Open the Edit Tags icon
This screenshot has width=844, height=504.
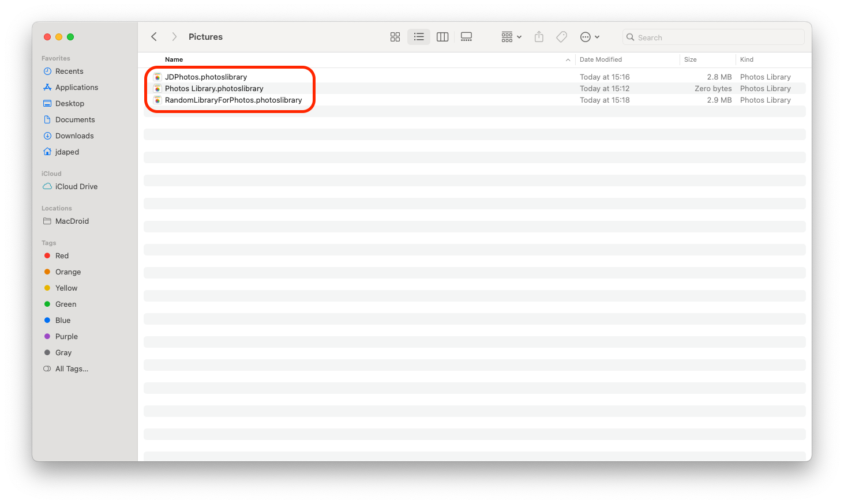pyautogui.click(x=561, y=36)
